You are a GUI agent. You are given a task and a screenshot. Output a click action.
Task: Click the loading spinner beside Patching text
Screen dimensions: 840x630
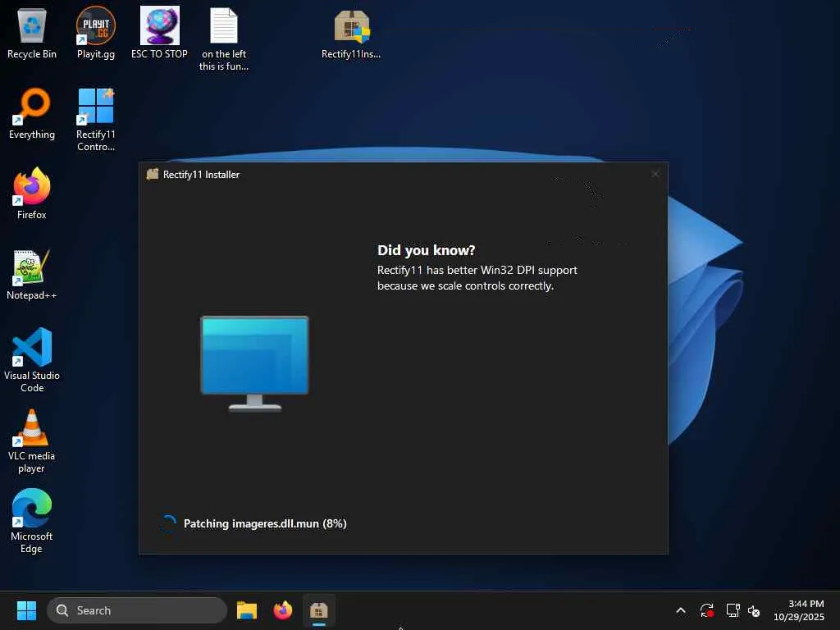pyautogui.click(x=168, y=523)
